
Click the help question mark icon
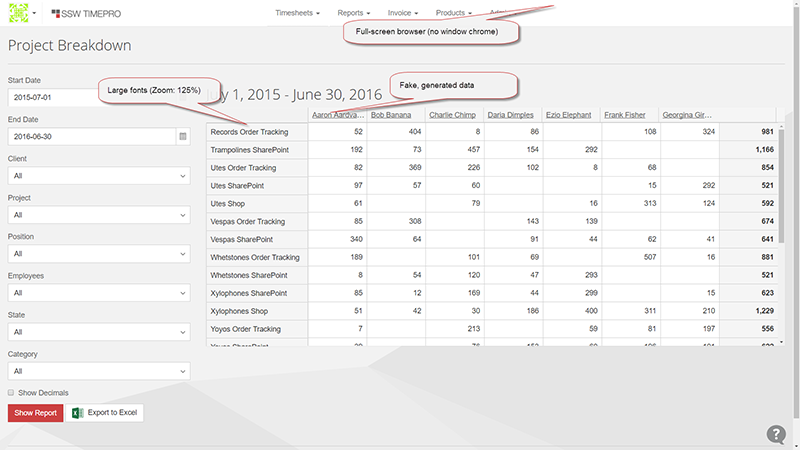pos(776,434)
